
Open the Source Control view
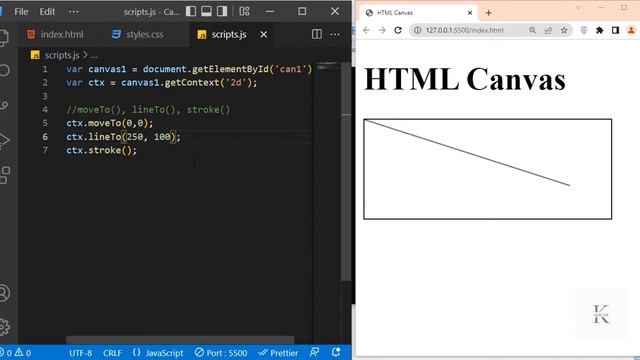[x=4, y=106]
